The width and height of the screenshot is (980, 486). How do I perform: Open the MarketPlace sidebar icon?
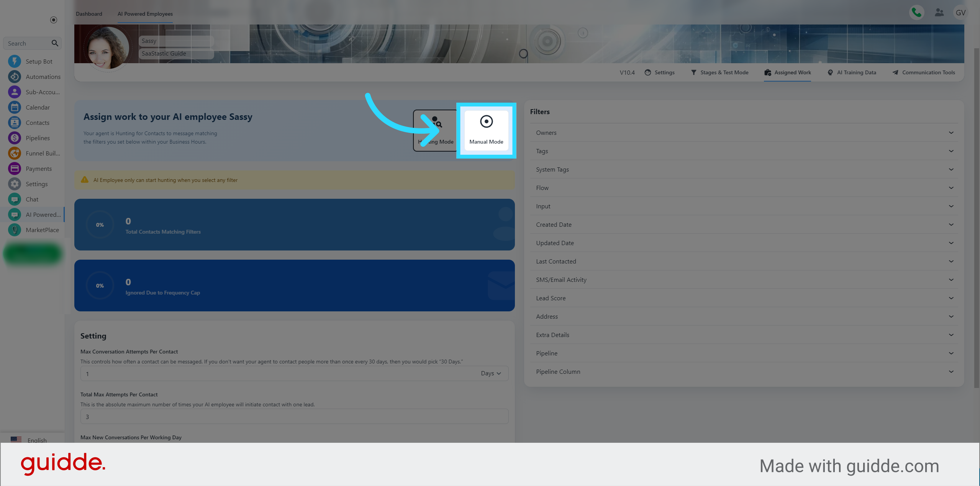point(15,230)
